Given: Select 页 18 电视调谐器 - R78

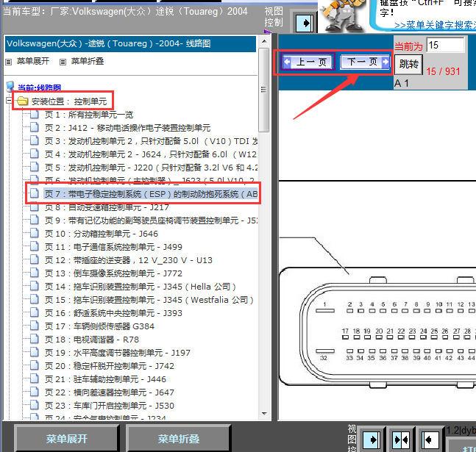Looking at the screenshot, I should (92, 340).
